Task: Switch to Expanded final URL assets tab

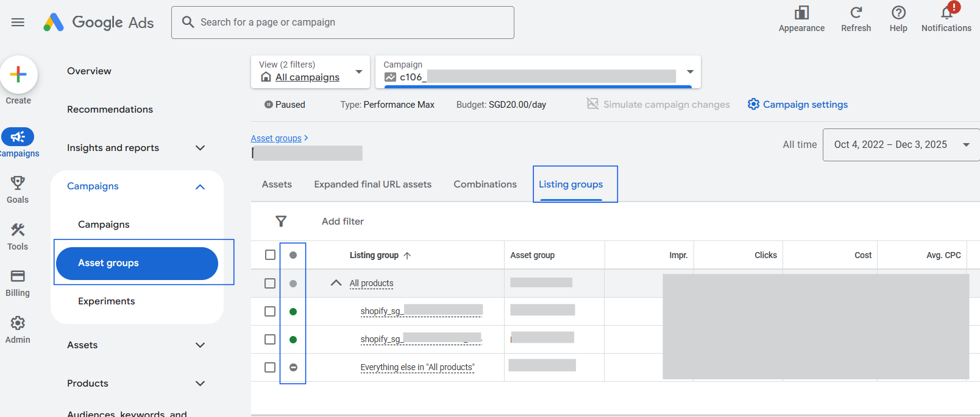Action: click(373, 184)
